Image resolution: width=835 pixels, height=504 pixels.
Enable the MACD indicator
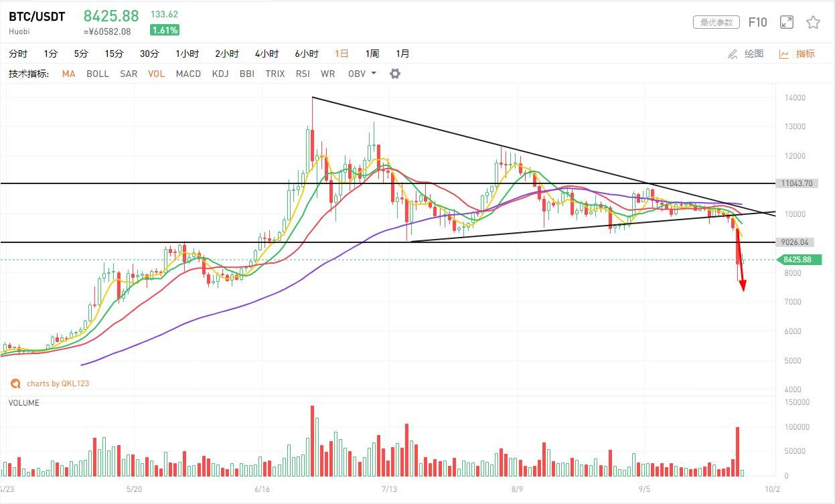(x=188, y=74)
